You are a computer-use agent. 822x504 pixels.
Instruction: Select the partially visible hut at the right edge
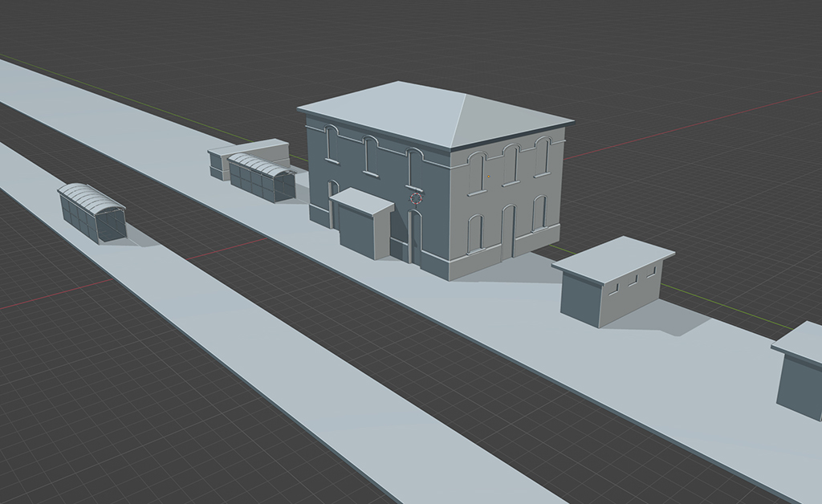coord(799,371)
